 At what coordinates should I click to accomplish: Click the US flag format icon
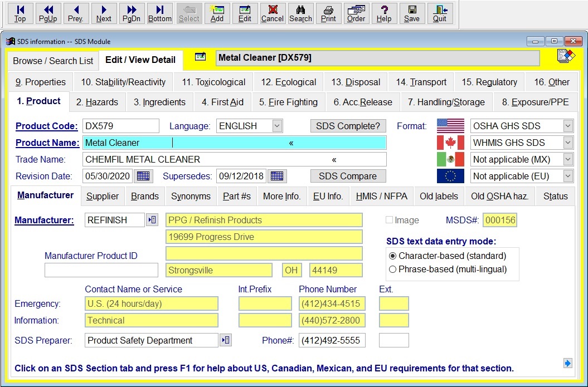click(x=450, y=126)
